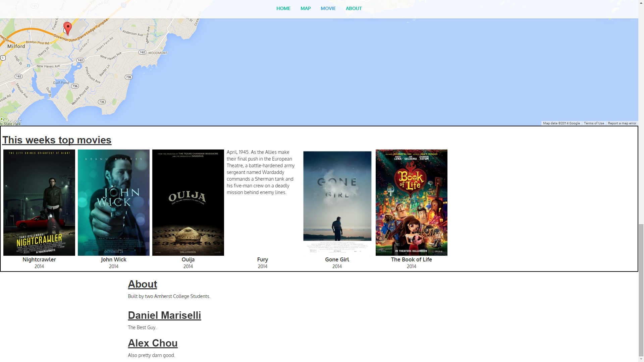Select the John Wick poster image
The image size is (644, 362).
pyautogui.click(x=114, y=202)
